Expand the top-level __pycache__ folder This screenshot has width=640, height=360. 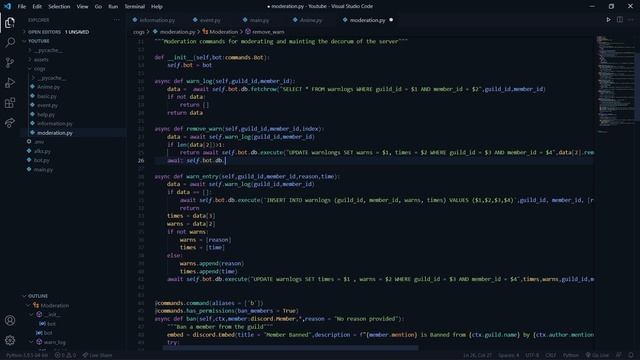point(29,50)
